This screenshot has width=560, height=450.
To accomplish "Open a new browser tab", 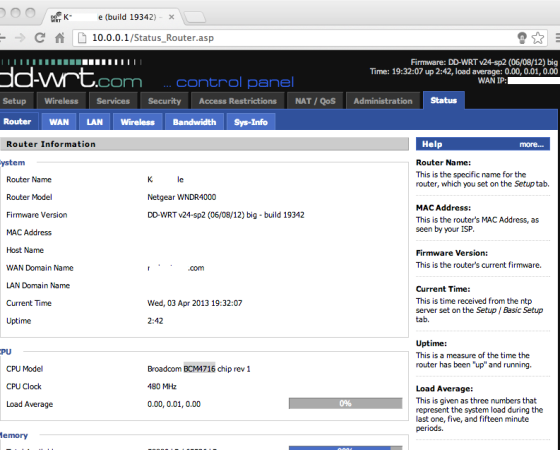I will coord(195,17).
